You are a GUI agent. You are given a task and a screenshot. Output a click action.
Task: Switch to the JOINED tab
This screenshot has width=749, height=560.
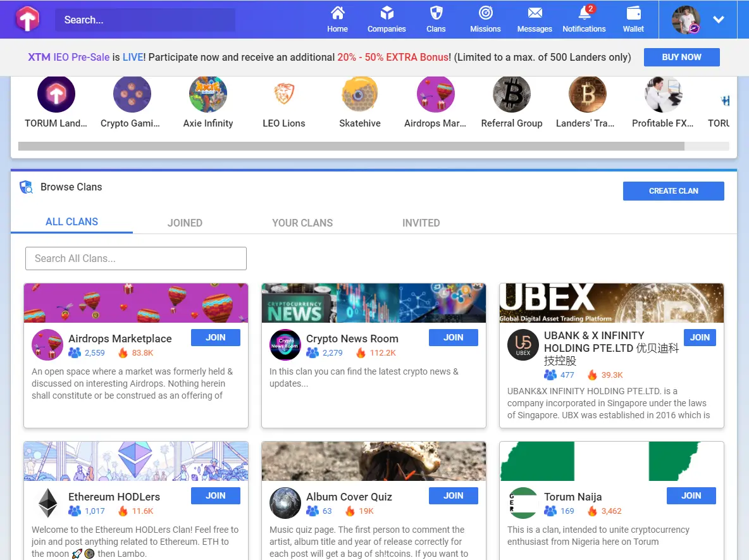[185, 223]
